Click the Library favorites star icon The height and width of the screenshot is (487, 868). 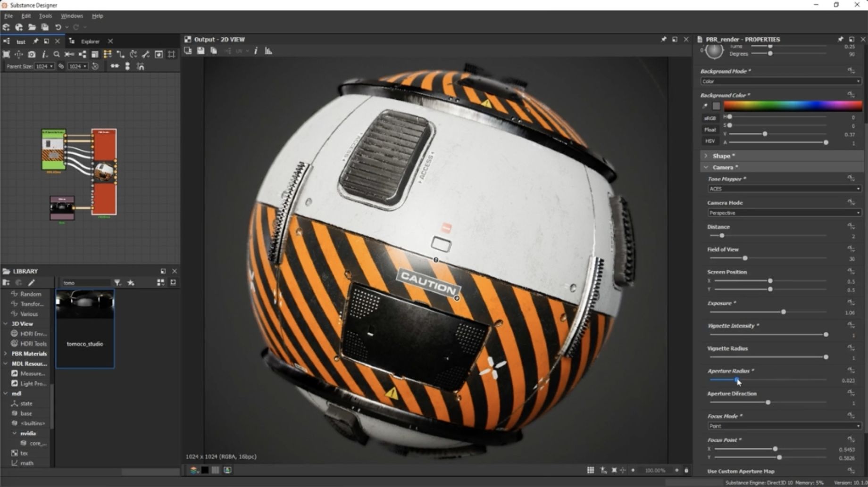pos(131,283)
